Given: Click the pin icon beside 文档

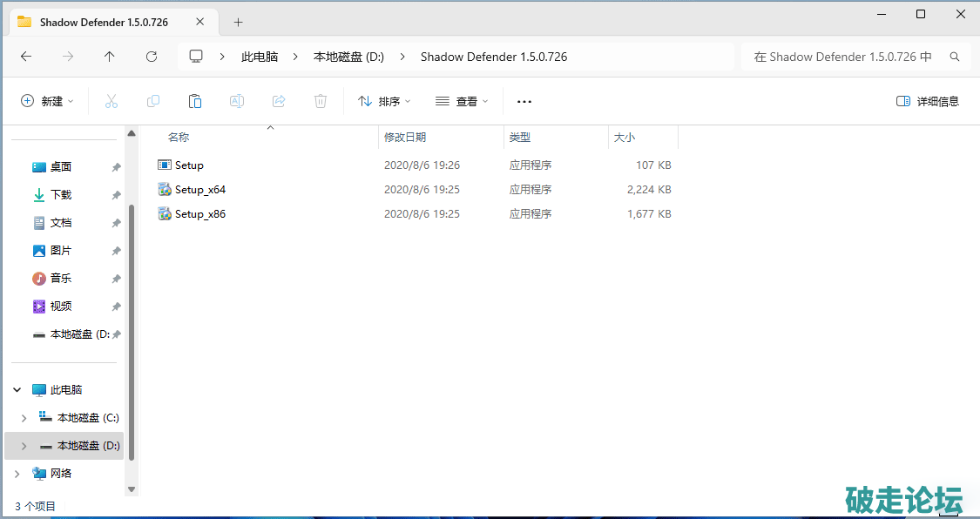Looking at the screenshot, I should pos(116,223).
